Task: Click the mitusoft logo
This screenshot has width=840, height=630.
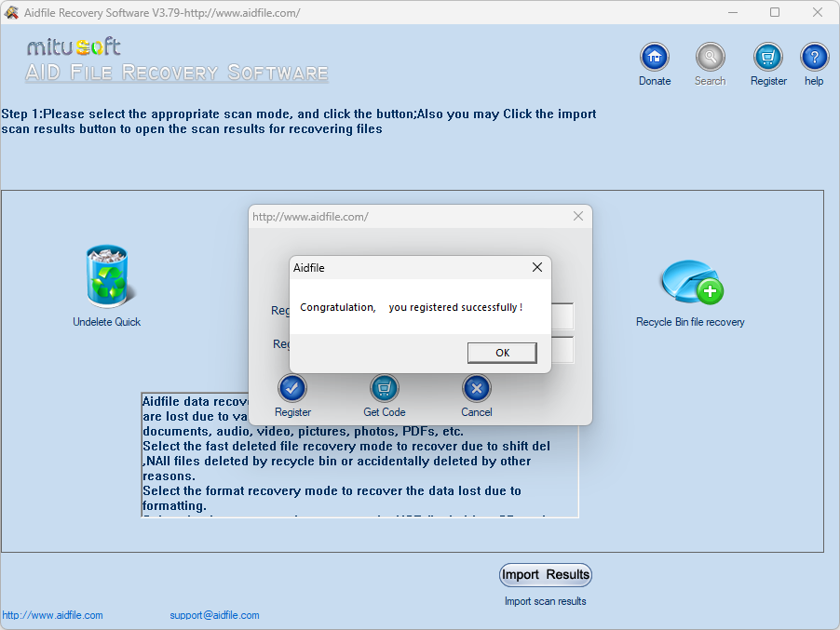Action: coord(74,47)
